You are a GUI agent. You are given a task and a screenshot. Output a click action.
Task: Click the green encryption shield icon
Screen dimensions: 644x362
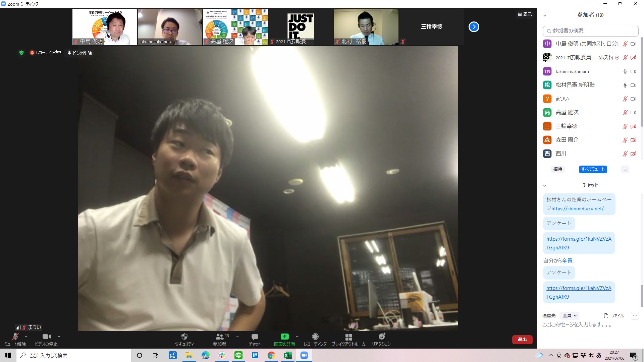pyautogui.click(x=21, y=53)
